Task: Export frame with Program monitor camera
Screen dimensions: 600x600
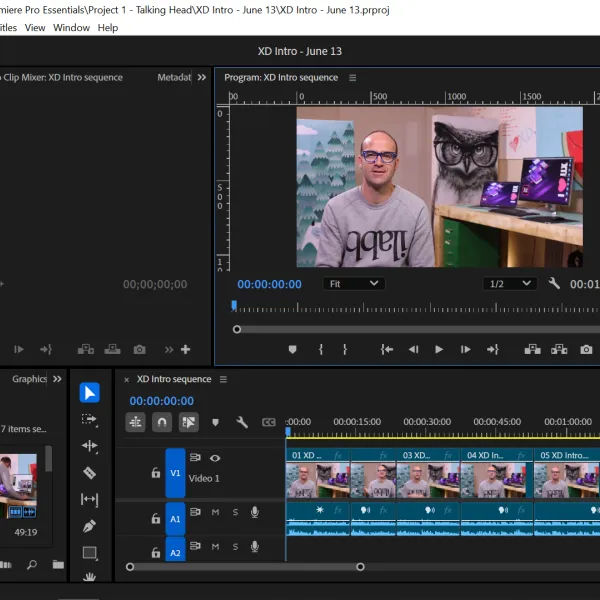Action: [586, 349]
